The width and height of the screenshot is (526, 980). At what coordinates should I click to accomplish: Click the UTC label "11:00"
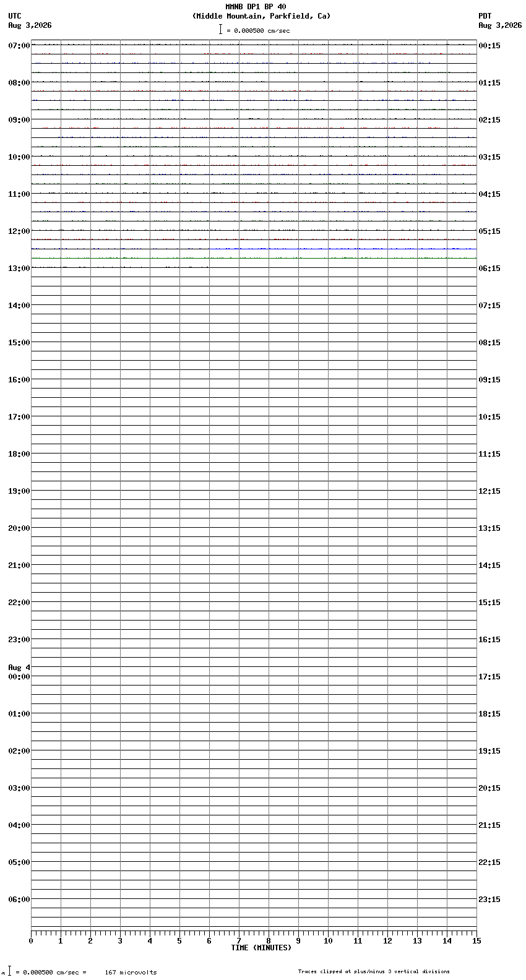pos(19,194)
